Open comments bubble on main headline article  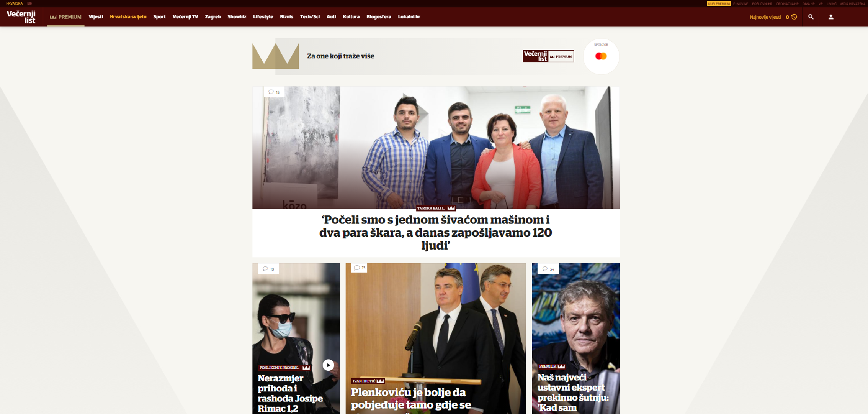click(274, 92)
